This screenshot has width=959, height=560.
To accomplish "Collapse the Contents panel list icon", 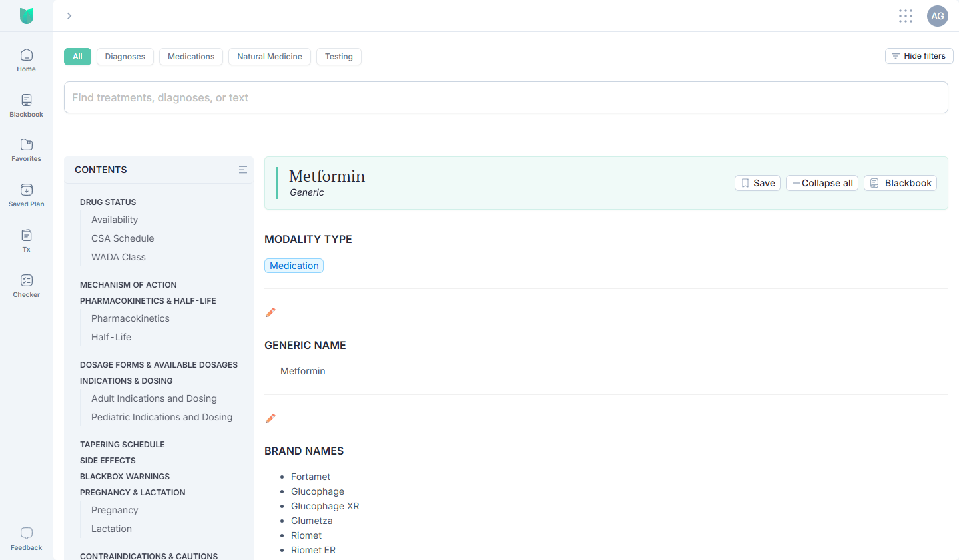I will [x=243, y=170].
